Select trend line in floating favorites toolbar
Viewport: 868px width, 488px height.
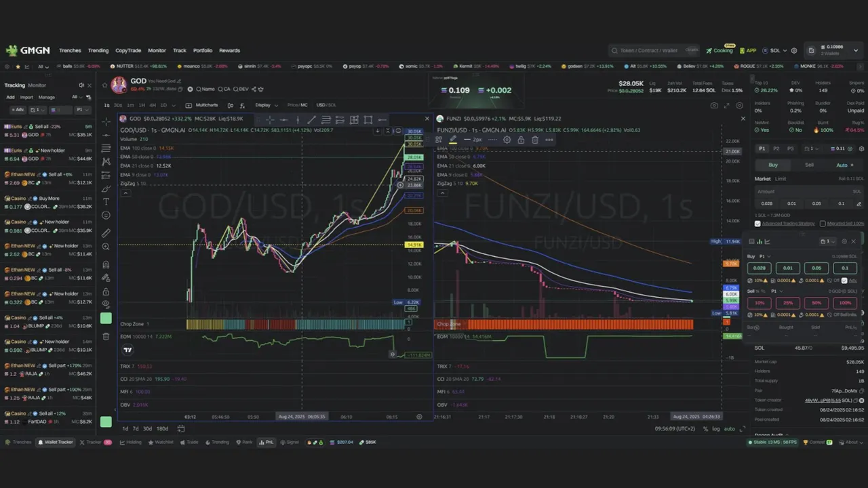coord(312,120)
